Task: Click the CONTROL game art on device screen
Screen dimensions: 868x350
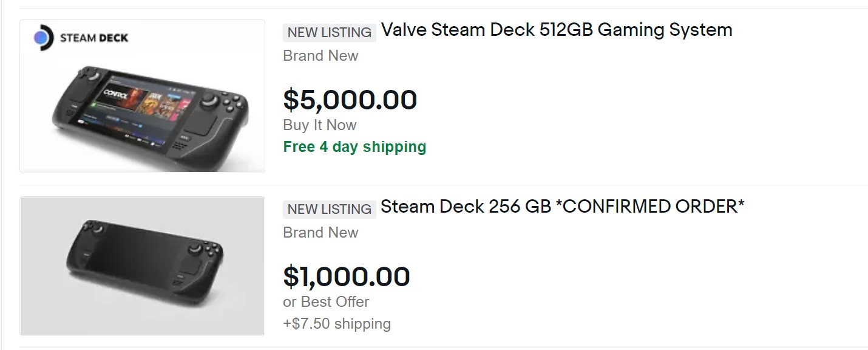Action: [x=115, y=96]
